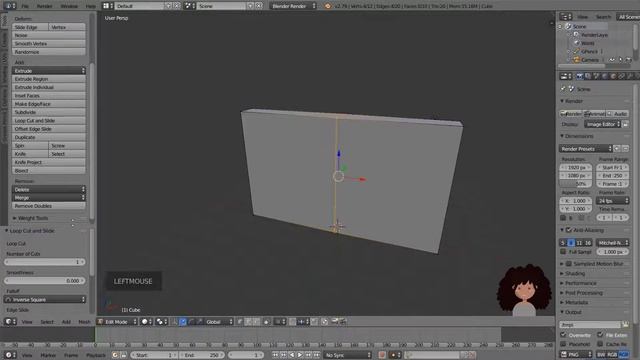The image size is (640, 360).
Task: Open the File menu
Action: [25, 6]
